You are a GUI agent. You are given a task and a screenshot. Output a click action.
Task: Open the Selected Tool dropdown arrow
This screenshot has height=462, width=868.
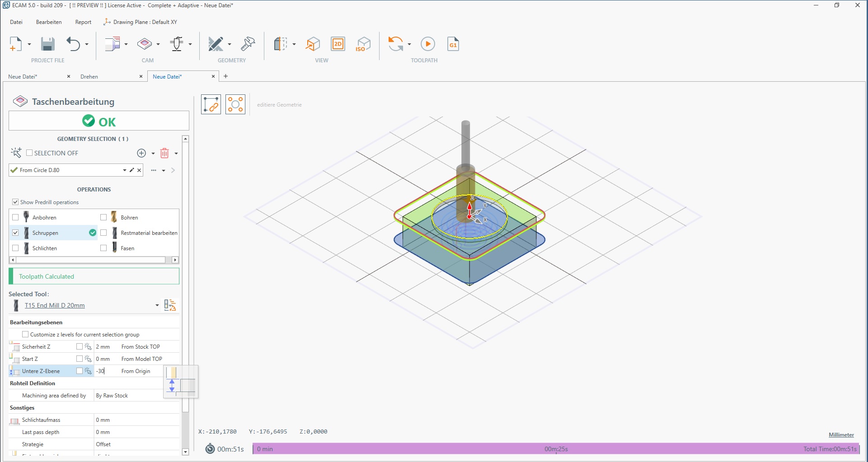[157, 305]
